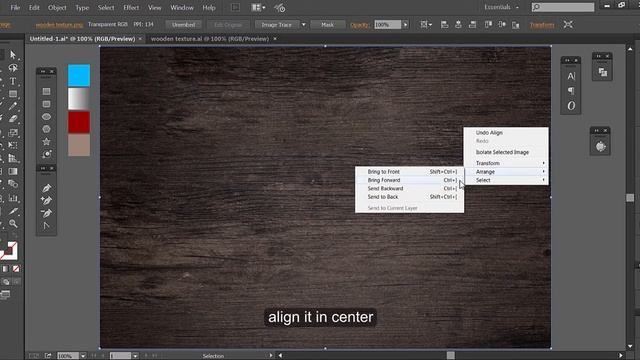Image resolution: width=640 pixels, height=360 pixels.
Task: Open the Align To dropdown in control bar
Action: point(426,24)
